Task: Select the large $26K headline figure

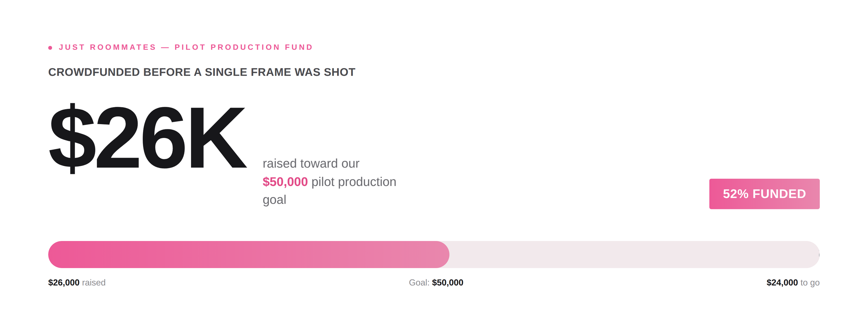Action: tap(148, 138)
